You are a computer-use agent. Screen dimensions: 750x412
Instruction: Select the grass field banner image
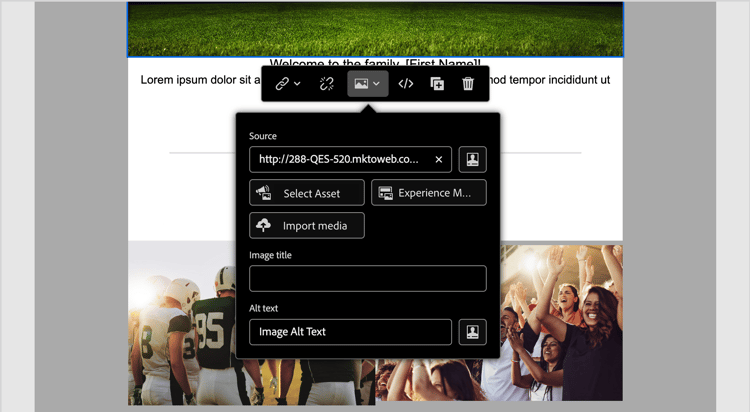point(375,30)
